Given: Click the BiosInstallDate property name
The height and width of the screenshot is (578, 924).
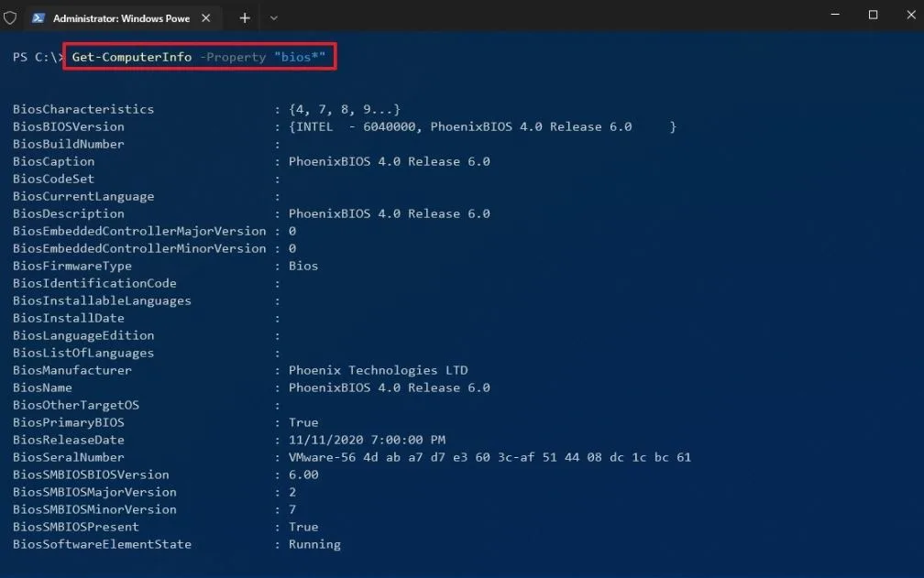Looking at the screenshot, I should (x=69, y=318).
